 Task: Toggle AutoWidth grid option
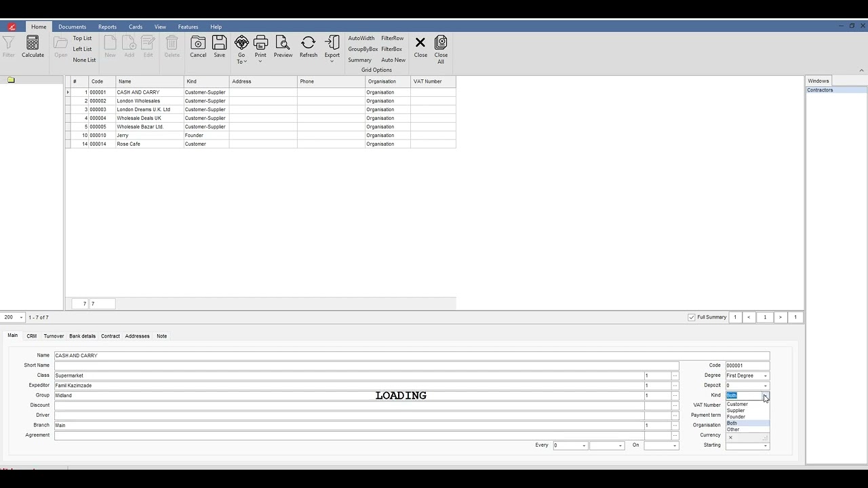pos(361,38)
